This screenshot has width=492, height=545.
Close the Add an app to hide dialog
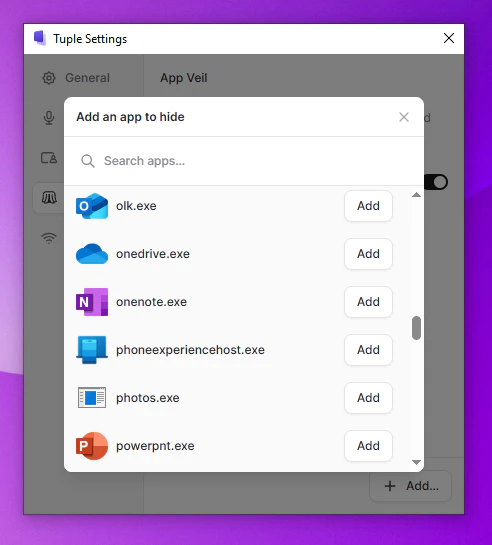[x=404, y=117]
